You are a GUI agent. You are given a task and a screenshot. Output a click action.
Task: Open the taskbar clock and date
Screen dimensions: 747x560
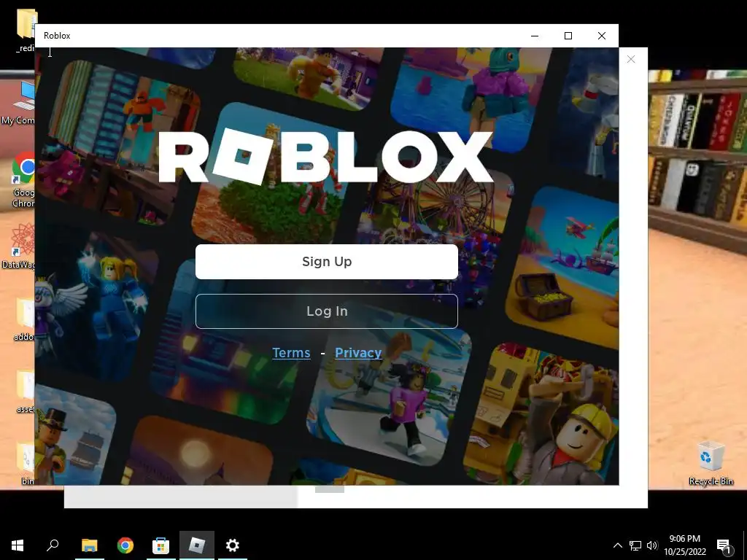tap(684, 545)
